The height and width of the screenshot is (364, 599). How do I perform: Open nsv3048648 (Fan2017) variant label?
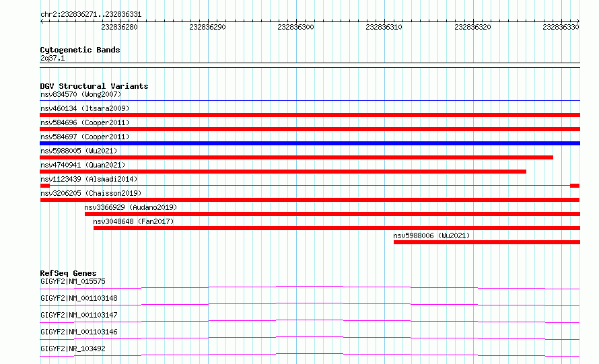133,221
